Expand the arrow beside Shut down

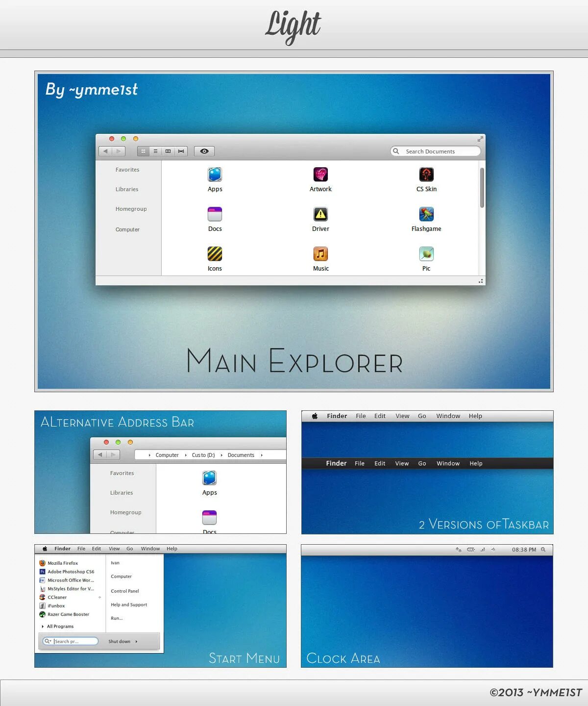(x=136, y=641)
